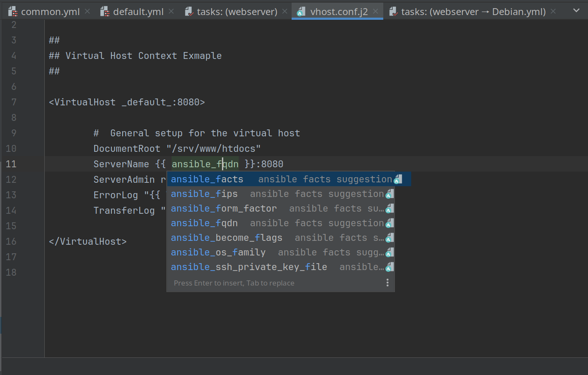Click the Ansible icon beside ansible_ssh_private_key_file
The width and height of the screenshot is (588, 375).
click(390, 267)
